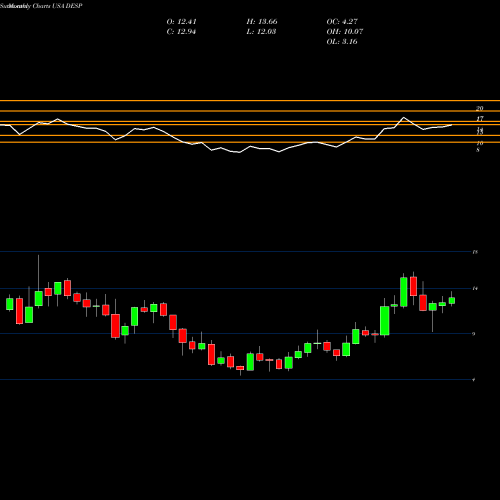Select the close price 'C: 12.94' value
Screen dimensions: 500x500
pos(181,32)
